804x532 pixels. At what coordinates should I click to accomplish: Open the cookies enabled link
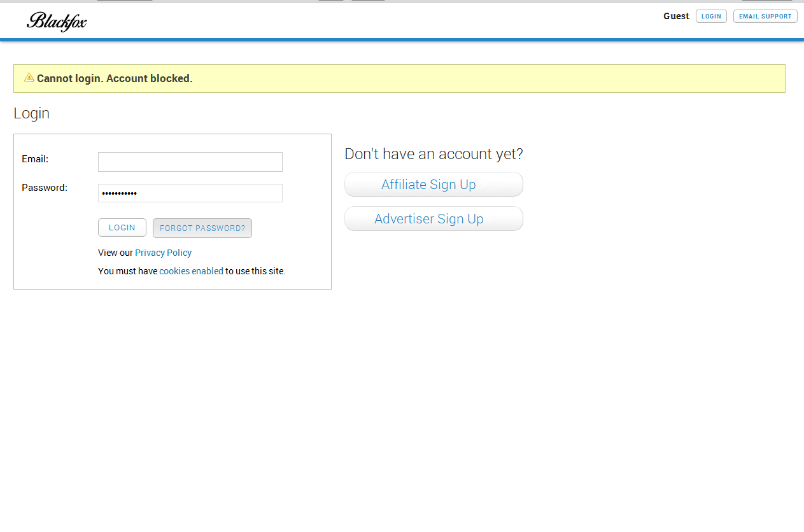(191, 271)
